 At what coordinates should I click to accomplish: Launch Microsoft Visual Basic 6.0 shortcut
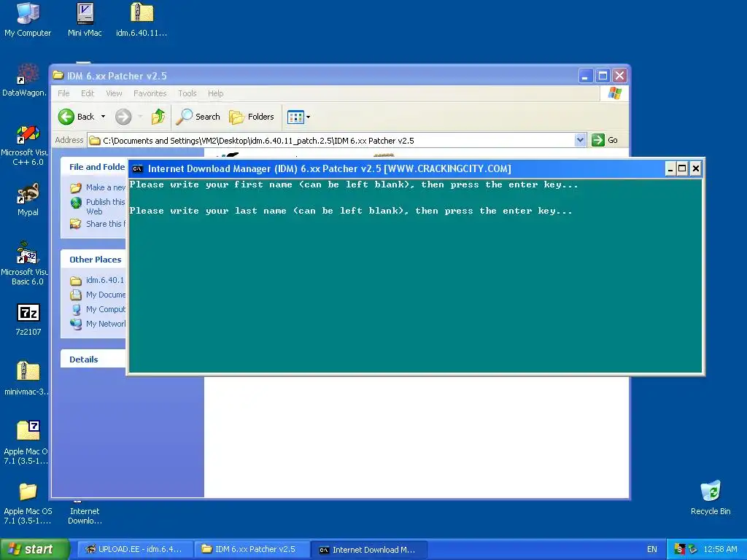[25, 264]
